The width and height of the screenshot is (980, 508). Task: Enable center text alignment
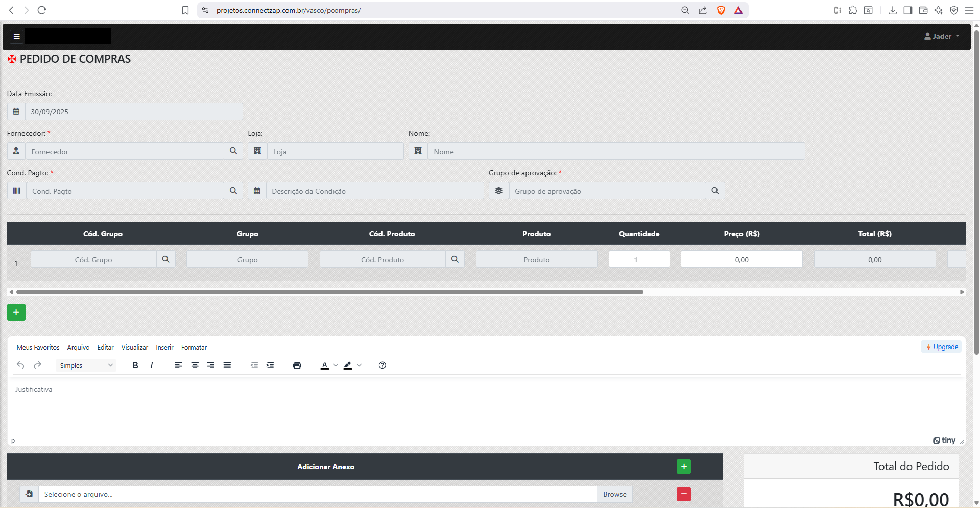click(195, 365)
